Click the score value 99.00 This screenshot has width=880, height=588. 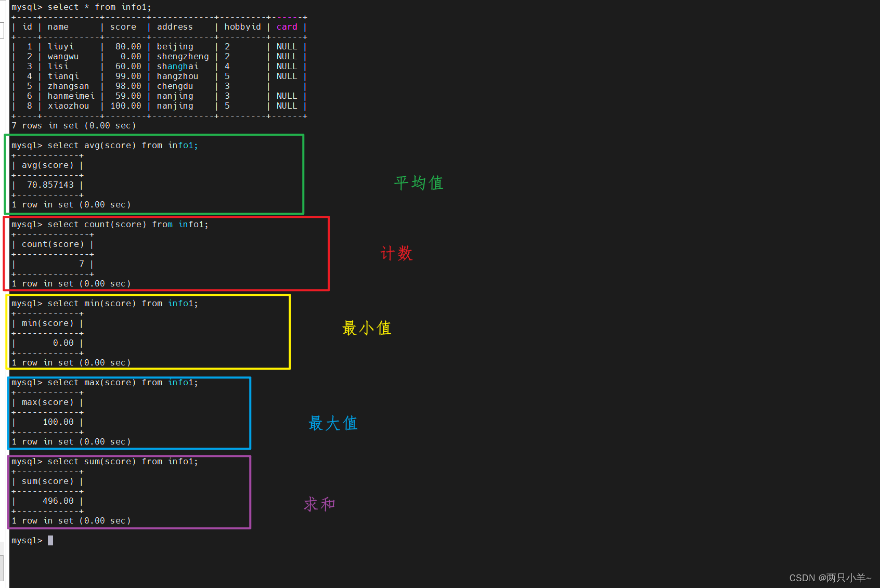[128, 76]
